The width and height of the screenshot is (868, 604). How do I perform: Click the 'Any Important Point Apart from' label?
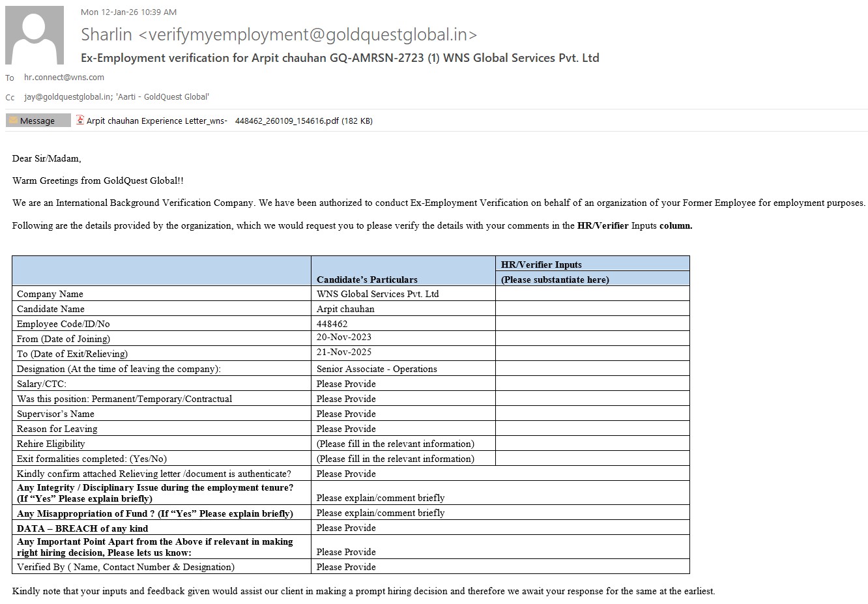[155, 547]
